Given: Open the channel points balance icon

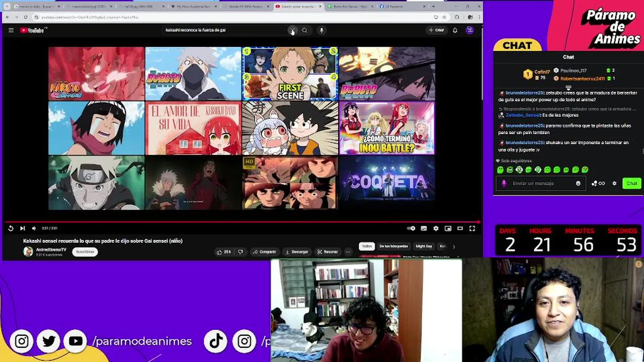Looking at the screenshot, I should tap(598, 184).
